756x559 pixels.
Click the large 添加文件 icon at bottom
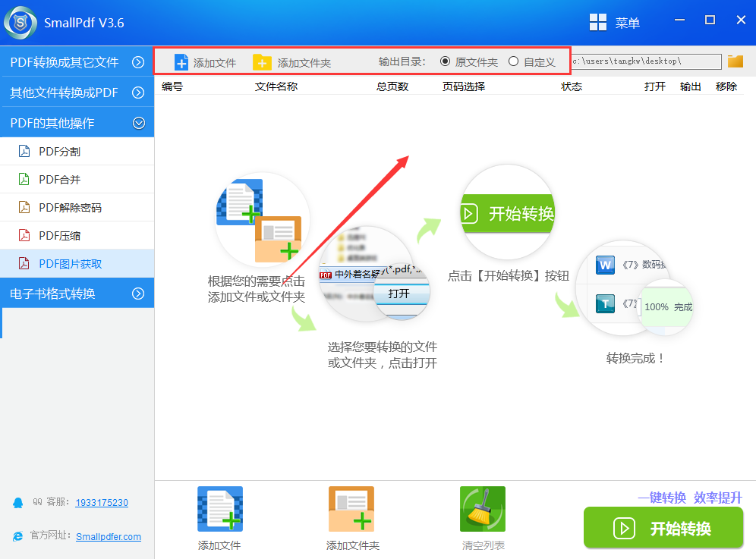pyautogui.click(x=220, y=509)
